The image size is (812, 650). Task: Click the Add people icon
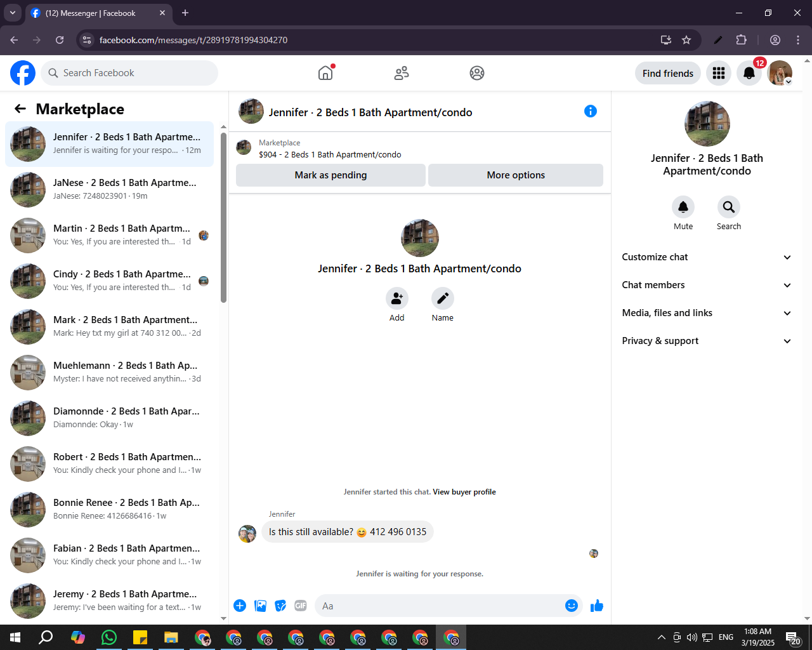397,298
